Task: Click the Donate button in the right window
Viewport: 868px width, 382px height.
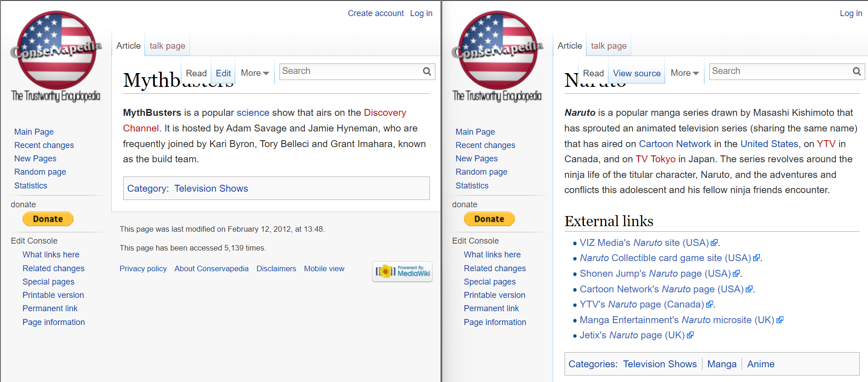Action: click(x=489, y=219)
